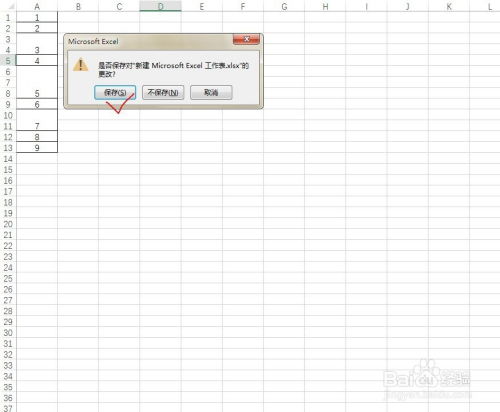Select column K header
Screen dimensions: 500x412
(x=449, y=6)
